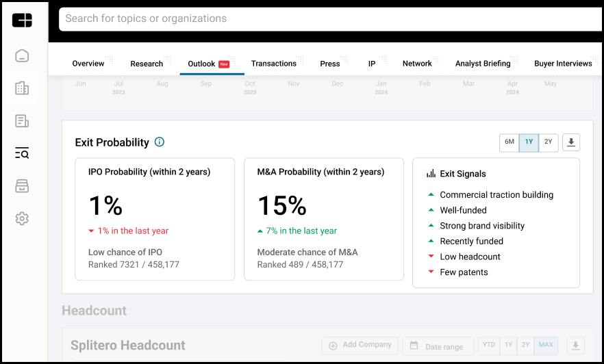This screenshot has height=364, width=604.
Task: Click the CB Insights logo icon
Action: click(x=22, y=20)
